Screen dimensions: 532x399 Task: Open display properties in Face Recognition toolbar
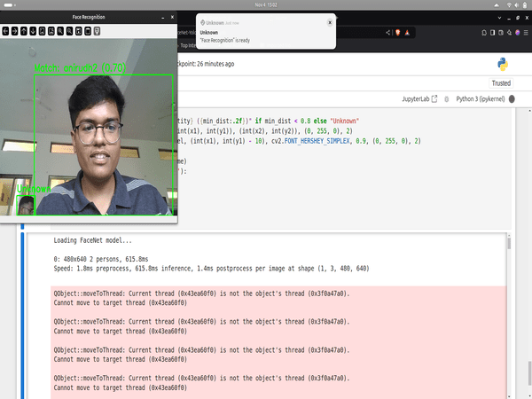tap(97, 31)
